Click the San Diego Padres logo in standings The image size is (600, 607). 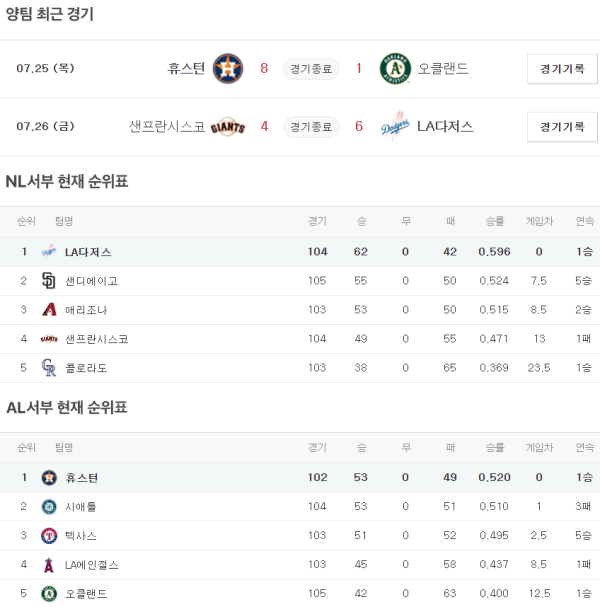pos(49,281)
